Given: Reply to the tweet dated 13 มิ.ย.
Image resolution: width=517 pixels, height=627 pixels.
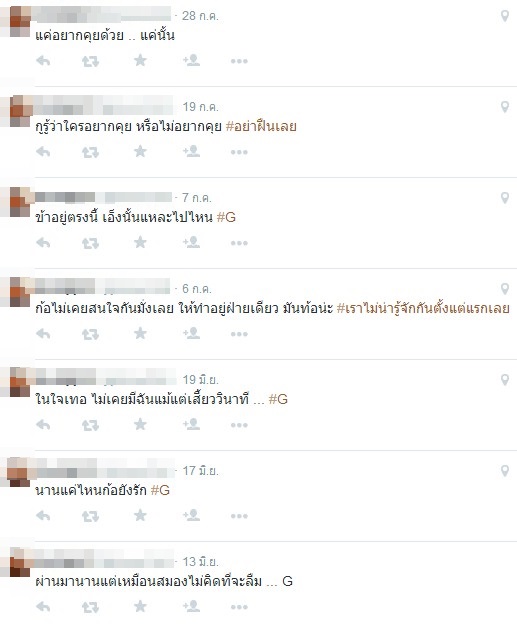Looking at the screenshot, I should click(x=43, y=607).
